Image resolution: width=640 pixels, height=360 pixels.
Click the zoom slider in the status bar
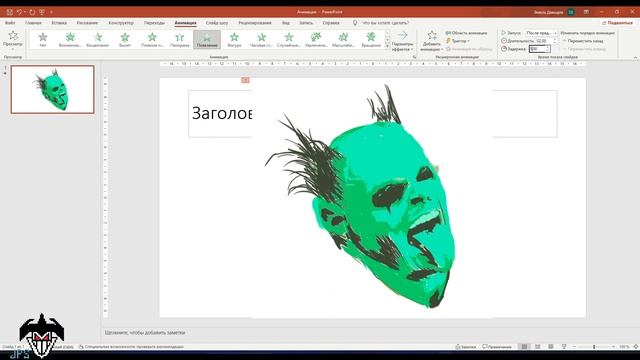[594, 347]
